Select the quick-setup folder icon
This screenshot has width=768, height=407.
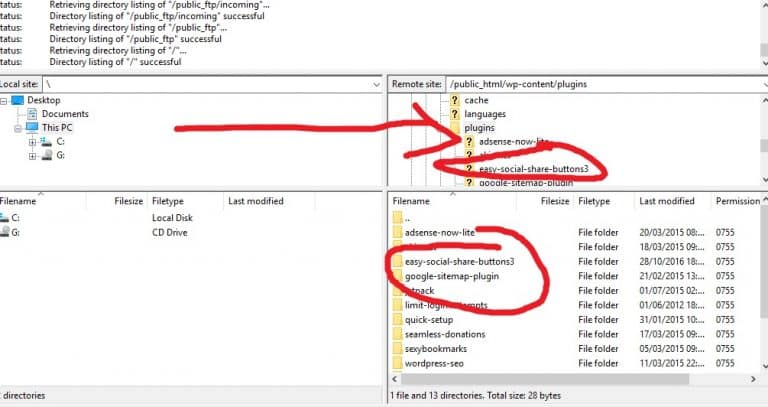[x=397, y=319]
